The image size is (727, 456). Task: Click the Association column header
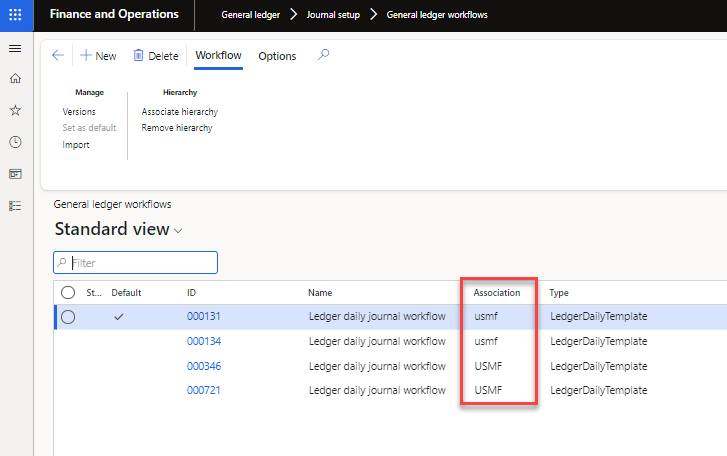[x=497, y=293]
